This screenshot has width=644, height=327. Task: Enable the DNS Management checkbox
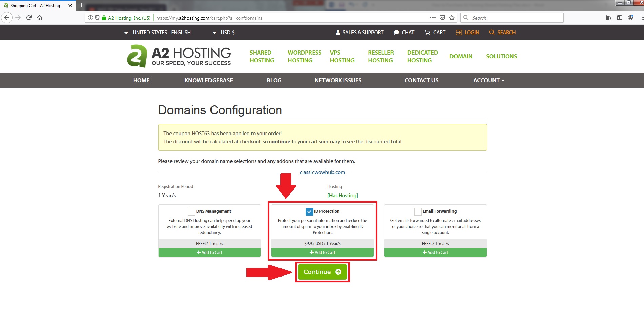[x=192, y=211]
